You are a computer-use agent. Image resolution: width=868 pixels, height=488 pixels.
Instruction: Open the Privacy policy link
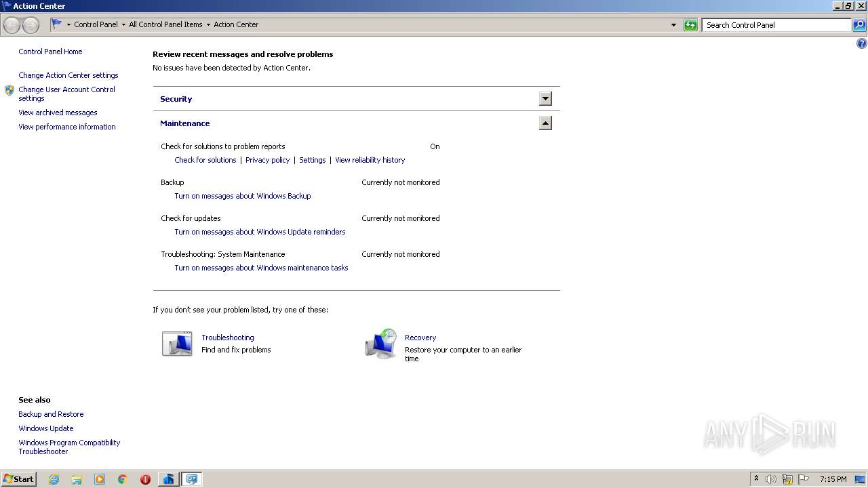tap(267, 160)
